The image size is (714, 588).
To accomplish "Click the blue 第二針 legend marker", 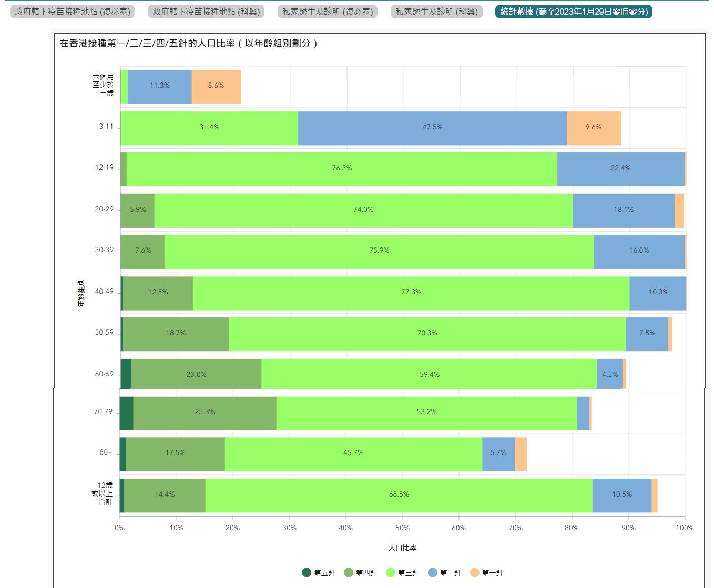I will pos(433,573).
